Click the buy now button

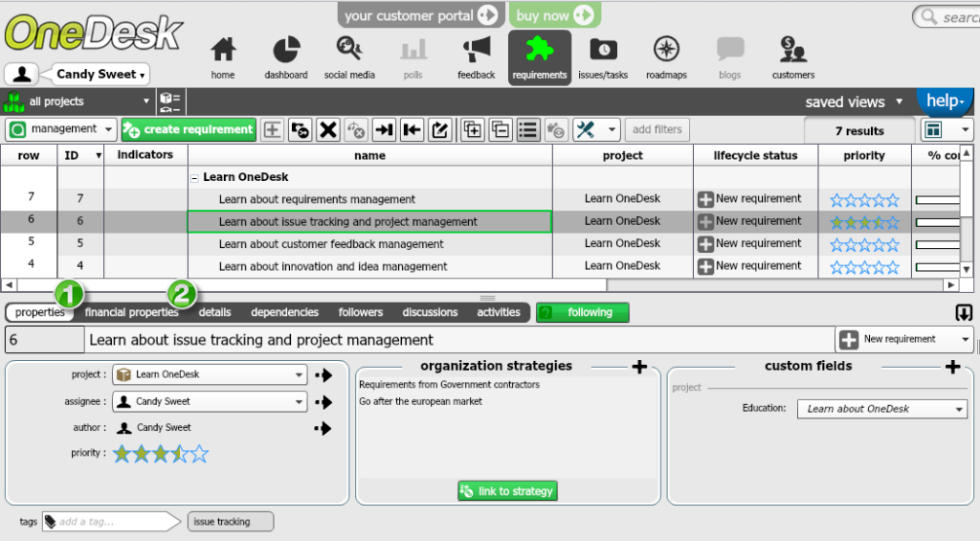click(x=555, y=15)
